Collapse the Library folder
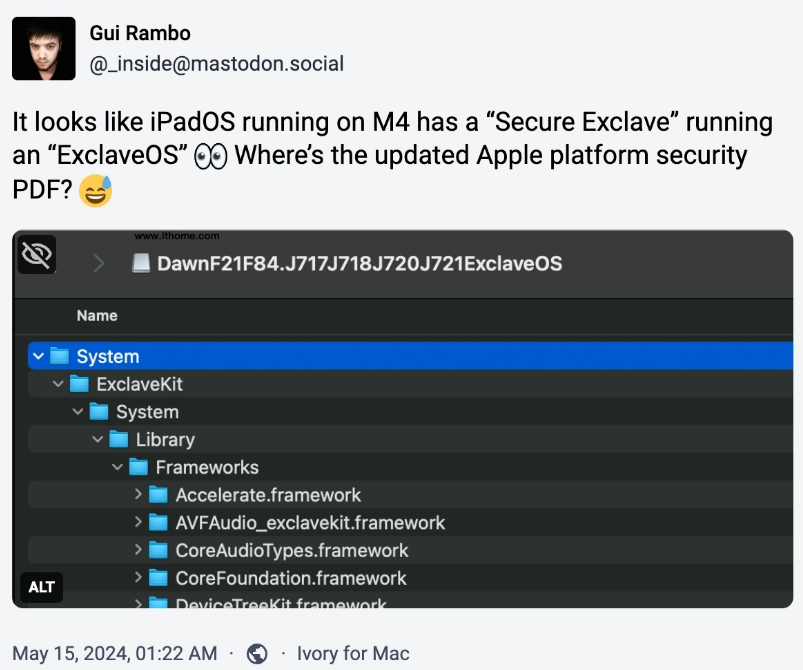The width and height of the screenshot is (803, 670). click(98, 439)
